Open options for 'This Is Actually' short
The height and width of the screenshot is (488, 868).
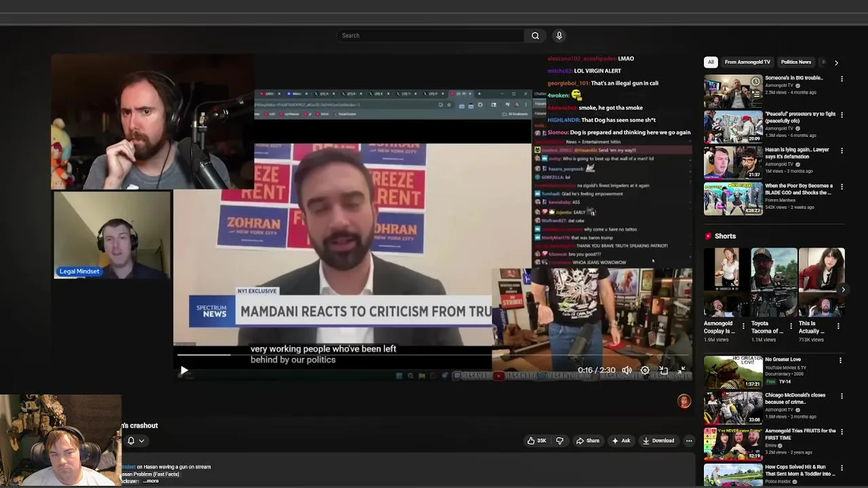(838, 326)
